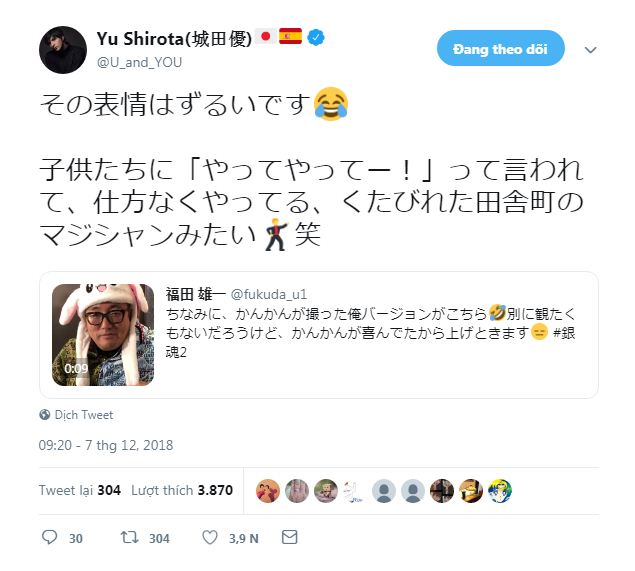
Task: Click the last liker avatar in row
Action: coord(500,491)
